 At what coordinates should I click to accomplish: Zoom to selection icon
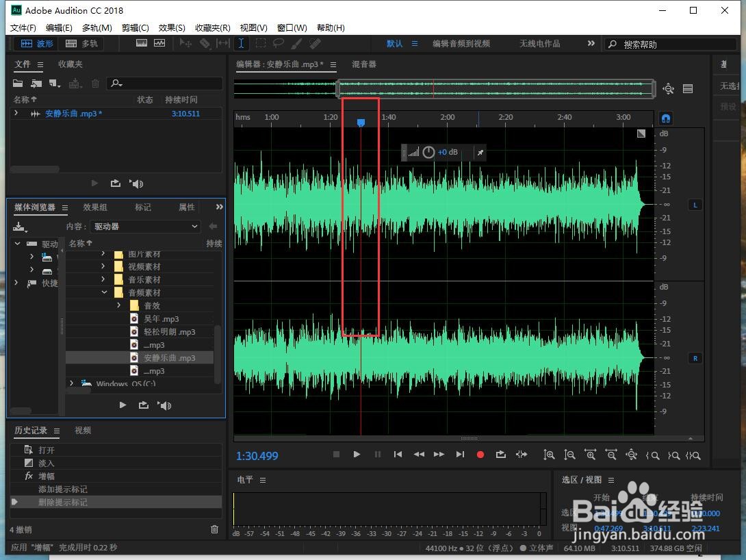[x=693, y=455]
